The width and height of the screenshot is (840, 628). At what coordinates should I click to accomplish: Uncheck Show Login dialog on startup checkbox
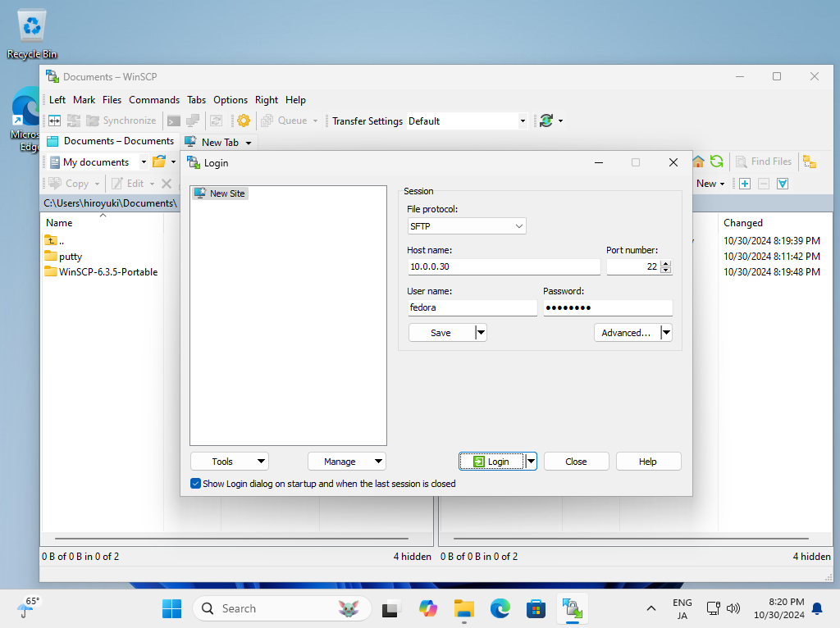195,484
